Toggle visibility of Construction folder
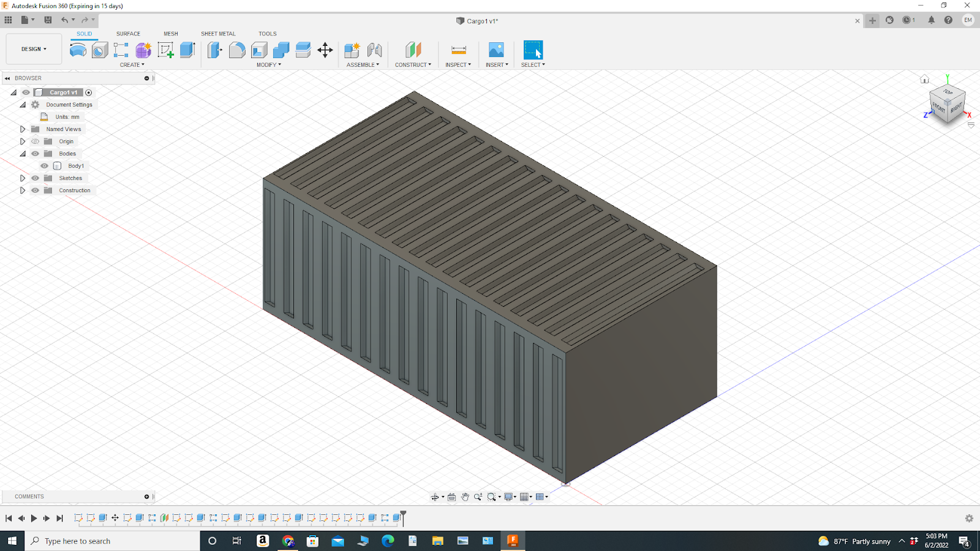This screenshot has height=551, width=980. 35,190
